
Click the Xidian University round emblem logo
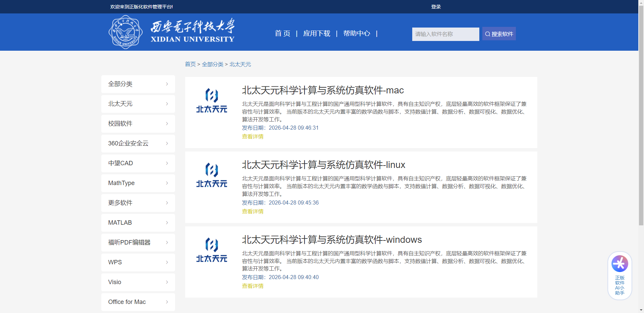[x=125, y=32]
